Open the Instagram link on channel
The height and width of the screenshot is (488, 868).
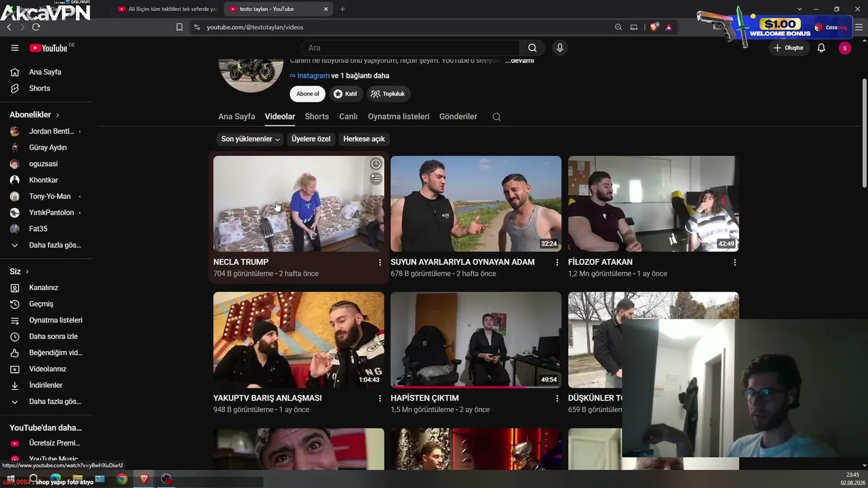click(313, 76)
